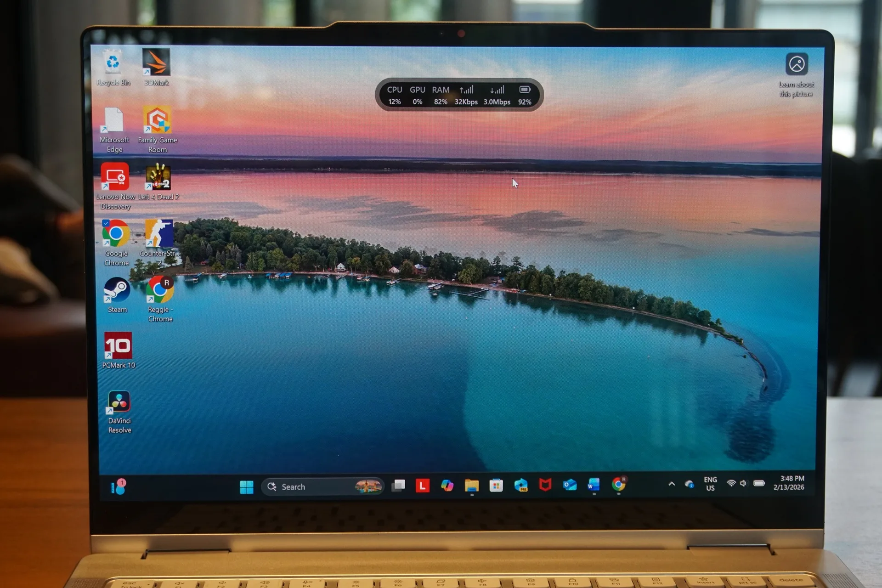This screenshot has height=588, width=882.
Task: Switch to Chrome in the taskbar
Action: point(619,484)
